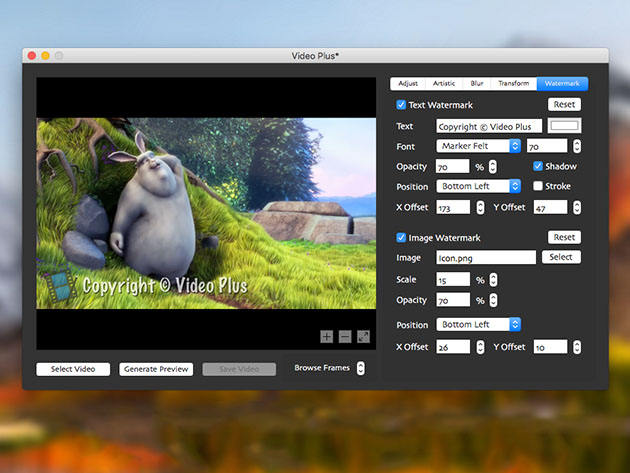The image size is (630, 473).
Task: Enable the Stroke option
Action: (538, 186)
